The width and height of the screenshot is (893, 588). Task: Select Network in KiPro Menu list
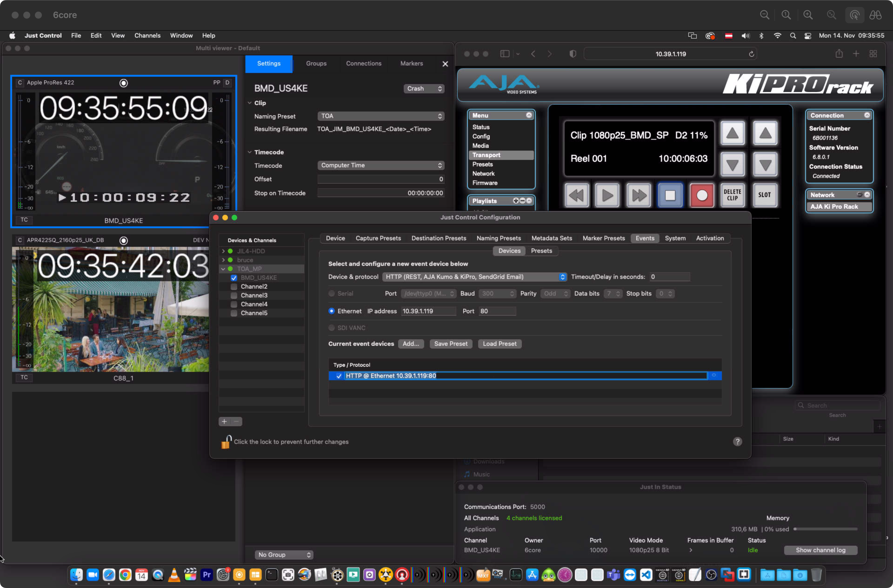click(x=483, y=174)
